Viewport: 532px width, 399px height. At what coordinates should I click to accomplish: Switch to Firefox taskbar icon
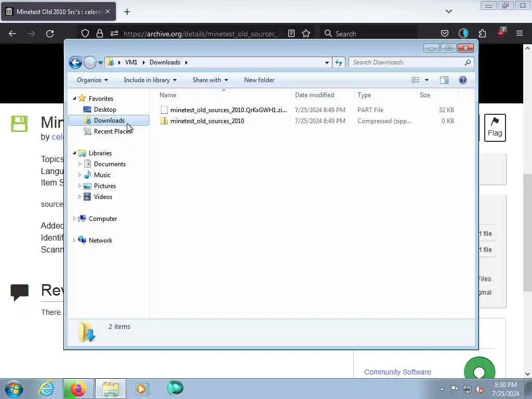pos(78,389)
